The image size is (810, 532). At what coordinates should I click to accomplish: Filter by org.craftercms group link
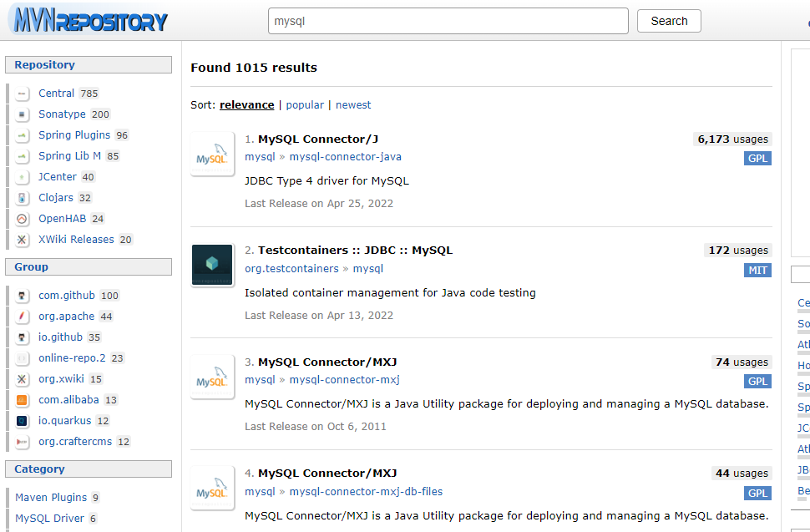[x=75, y=442]
